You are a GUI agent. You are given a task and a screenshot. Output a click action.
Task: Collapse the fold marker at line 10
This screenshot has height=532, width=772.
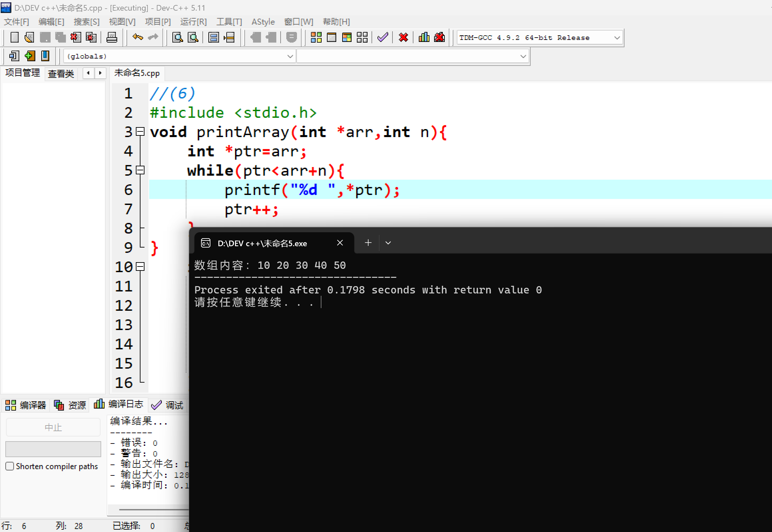[140, 267]
